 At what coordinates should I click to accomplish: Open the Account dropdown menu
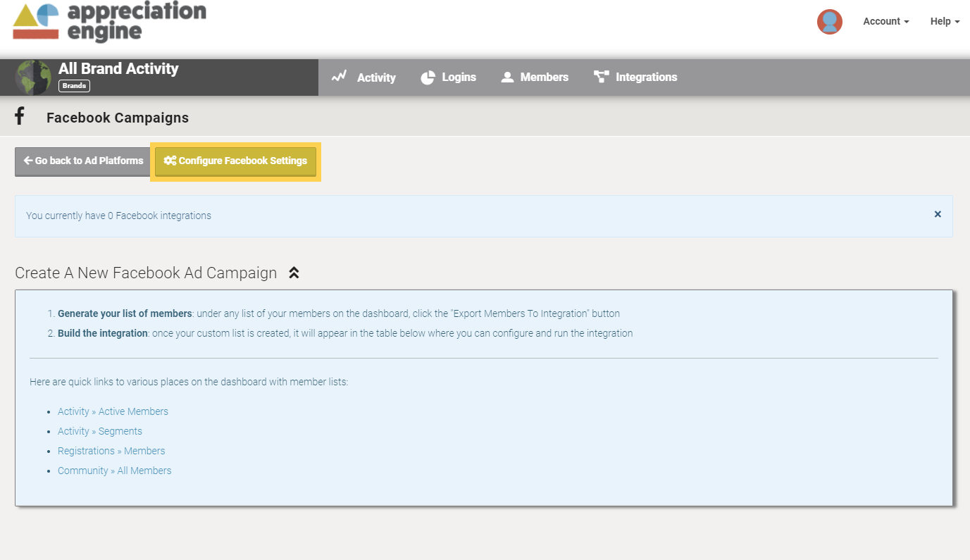(886, 22)
